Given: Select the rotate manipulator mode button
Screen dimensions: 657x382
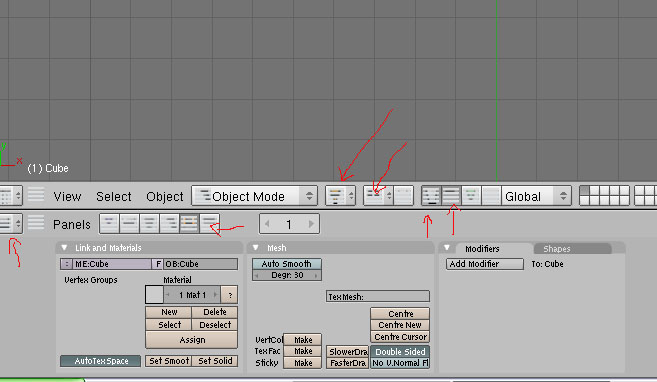Looking at the screenshot, I should click(471, 196).
